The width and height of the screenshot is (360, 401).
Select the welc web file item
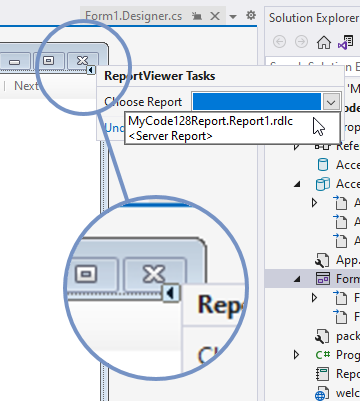pos(337,393)
